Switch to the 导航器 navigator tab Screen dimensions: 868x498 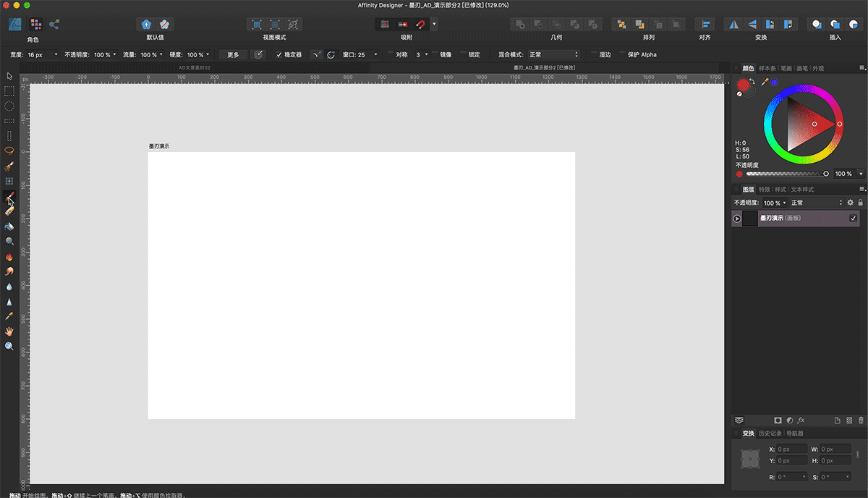(x=795, y=434)
